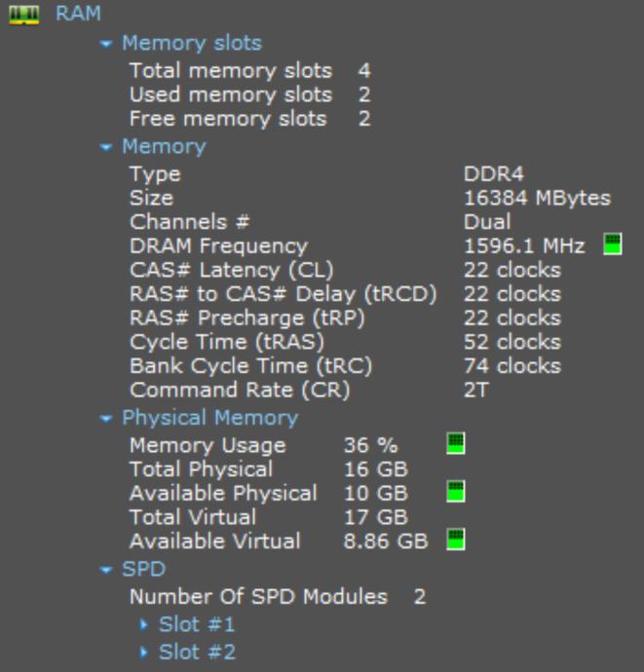Screen dimensions: 644x672
Task: Click the green icon beside Available Physical
Action: coord(455,492)
